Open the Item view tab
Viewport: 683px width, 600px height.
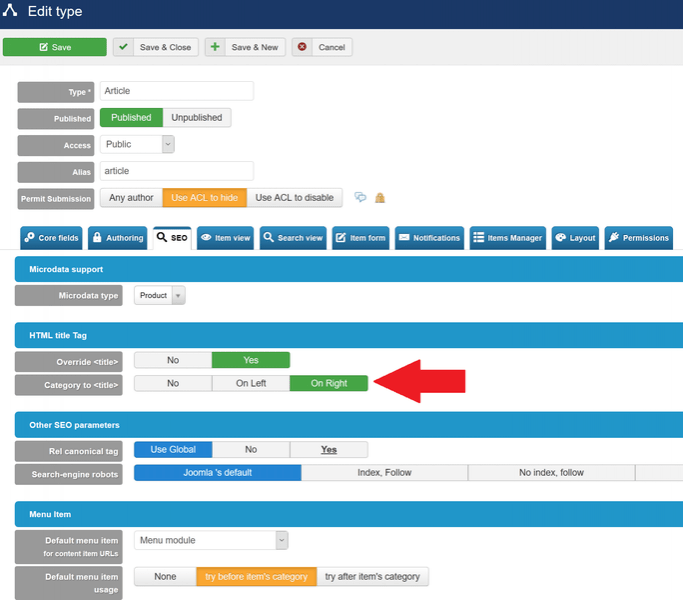click(225, 238)
